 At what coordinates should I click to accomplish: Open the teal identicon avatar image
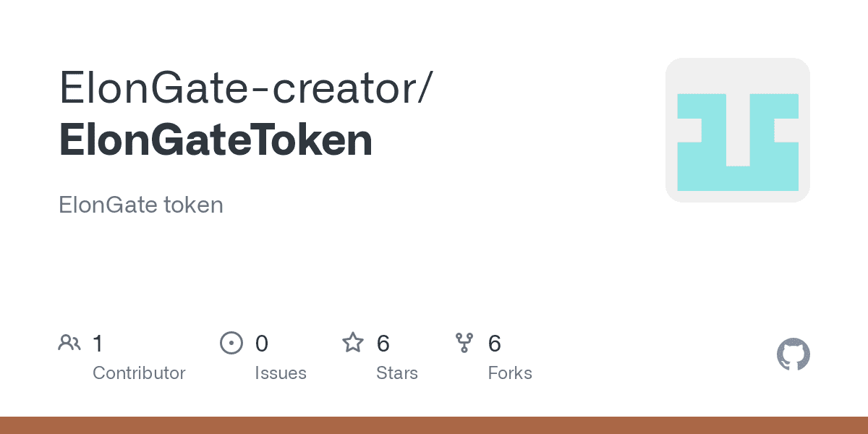click(x=737, y=130)
